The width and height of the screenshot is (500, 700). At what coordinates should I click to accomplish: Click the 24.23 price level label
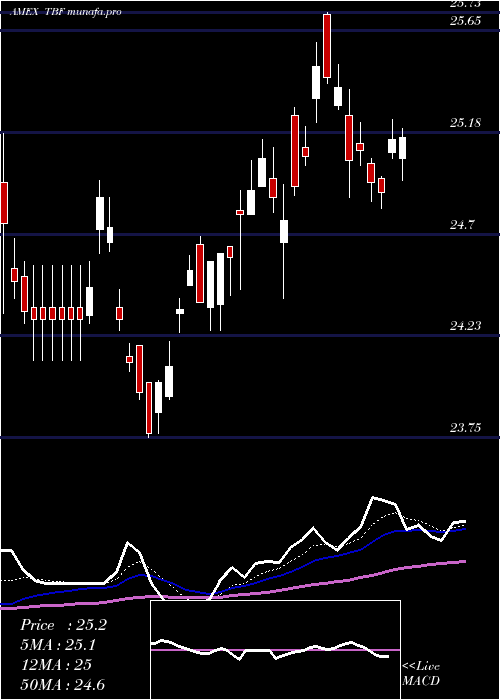(465, 326)
